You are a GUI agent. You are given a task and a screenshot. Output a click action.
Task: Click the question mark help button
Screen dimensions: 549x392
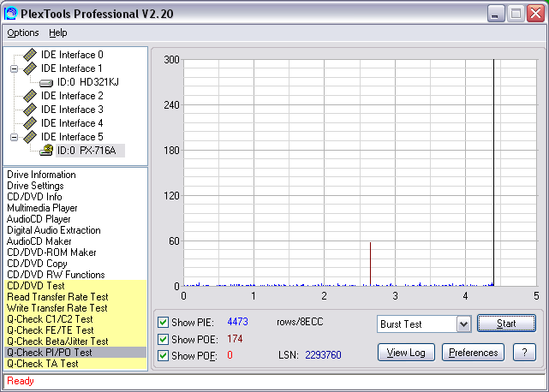524,353
